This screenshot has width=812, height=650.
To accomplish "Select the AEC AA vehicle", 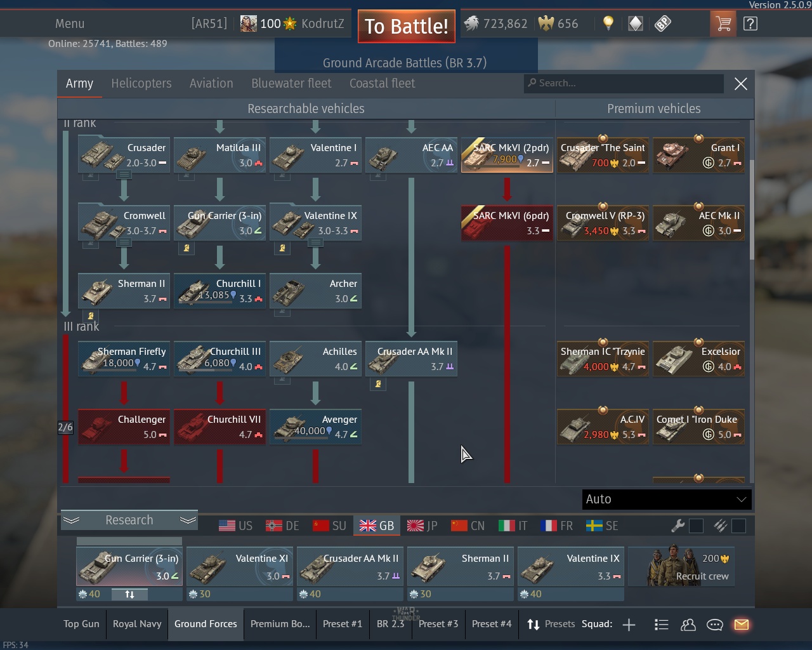I will (411, 155).
